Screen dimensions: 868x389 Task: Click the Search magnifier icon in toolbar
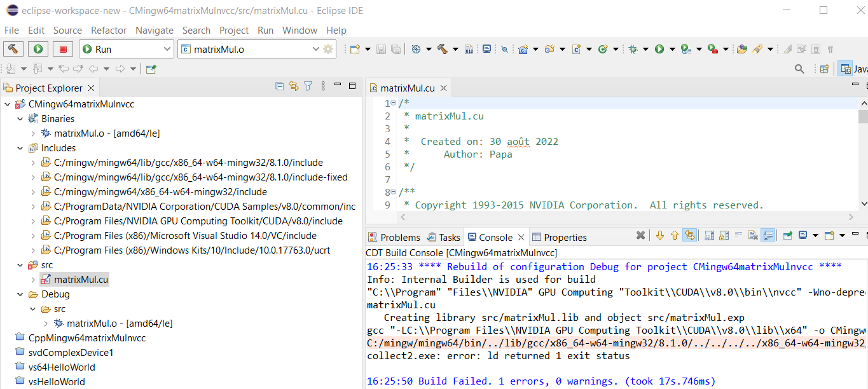pos(799,69)
